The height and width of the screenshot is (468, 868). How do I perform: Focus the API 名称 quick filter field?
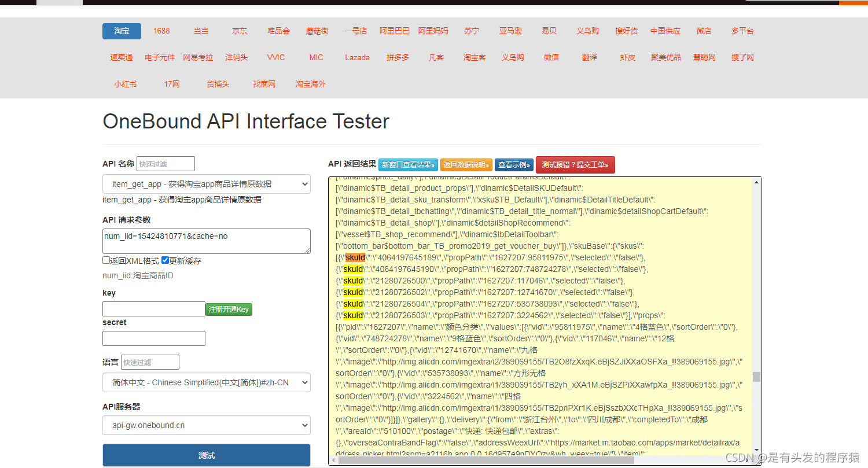pyautogui.click(x=165, y=164)
